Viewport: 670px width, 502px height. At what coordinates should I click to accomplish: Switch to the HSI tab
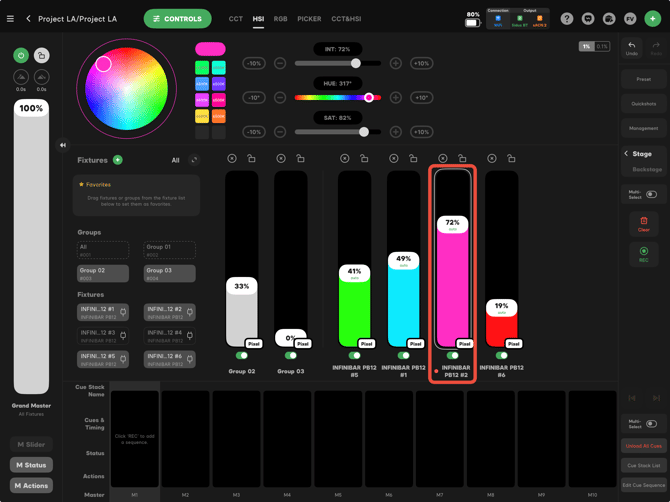[258, 19]
